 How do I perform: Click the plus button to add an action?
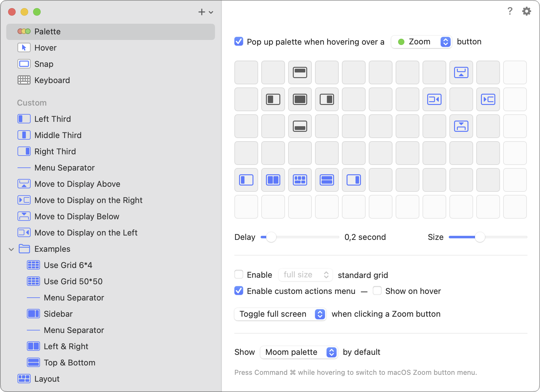click(x=202, y=12)
